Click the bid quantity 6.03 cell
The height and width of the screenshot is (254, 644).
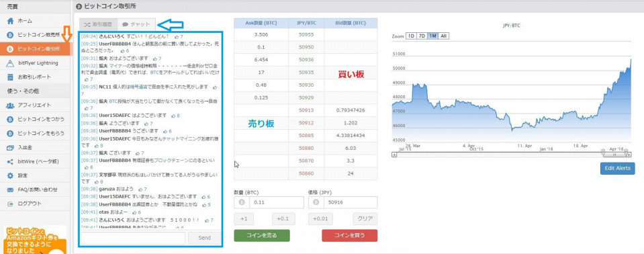click(x=351, y=148)
